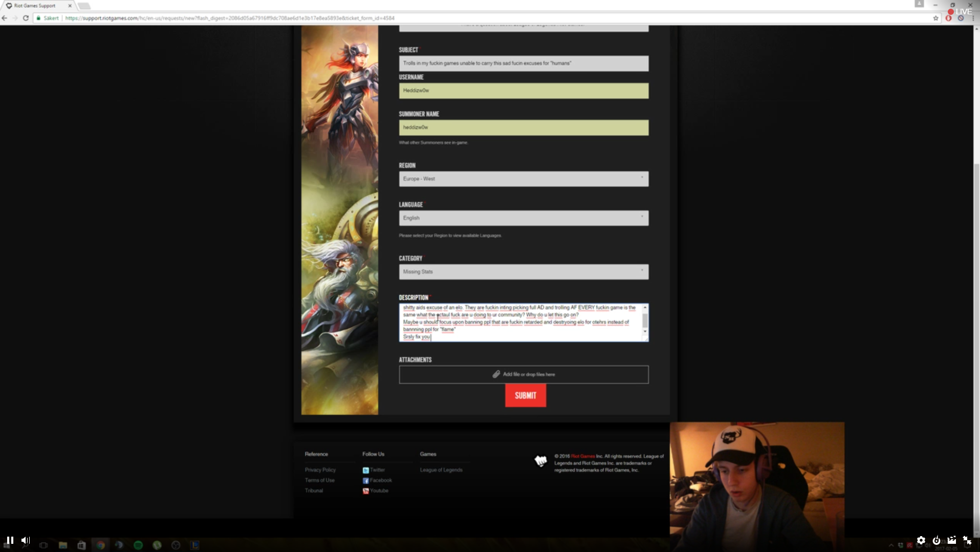Open File Explorer in the taskbar
The height and width of the screenshot is (552, 980).
tap(63, 545)
